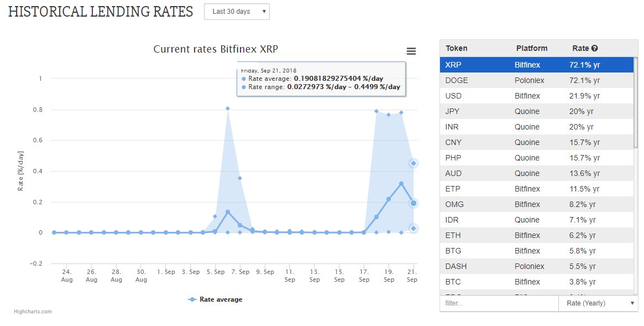Select the DASH Poloniex row

click(x=537, y=266)
